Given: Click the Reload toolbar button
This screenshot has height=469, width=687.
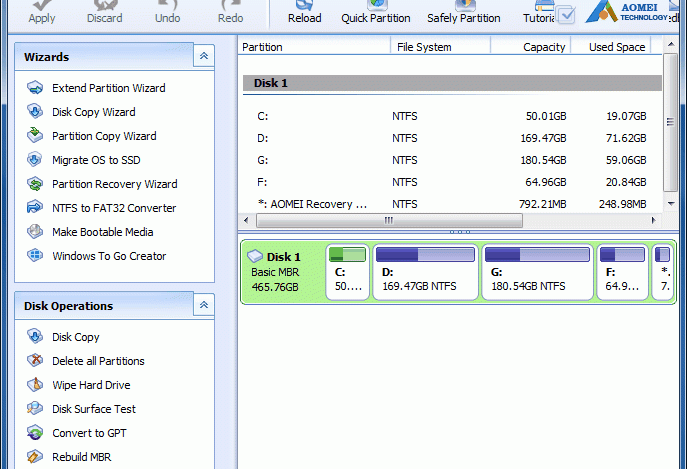Looking at the screenshot, I should (305, 14).
